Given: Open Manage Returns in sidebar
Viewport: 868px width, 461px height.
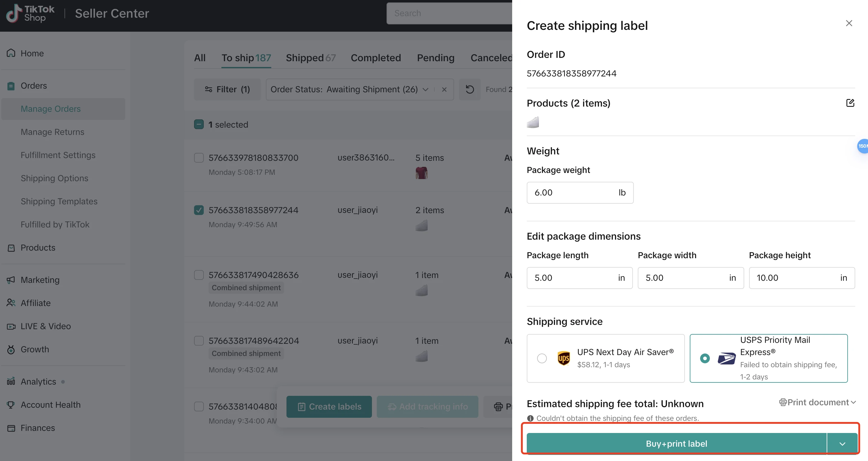Looking at the screenshot, I should 52,132.
